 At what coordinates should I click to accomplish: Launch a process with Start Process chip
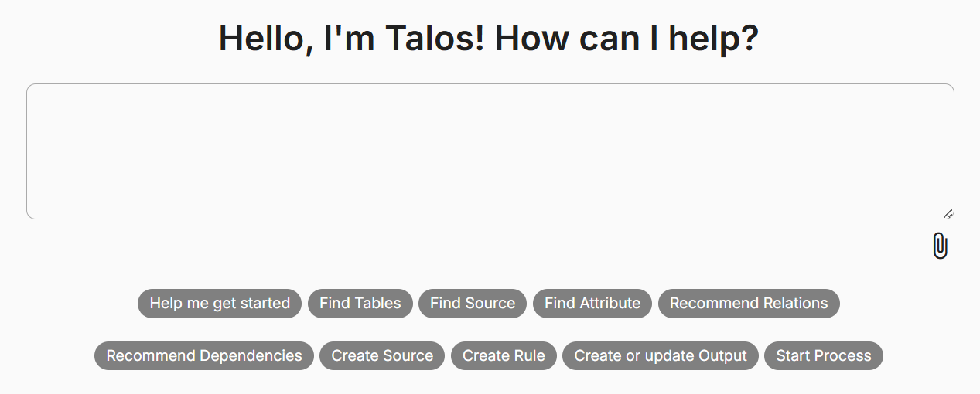coord(824,356)
